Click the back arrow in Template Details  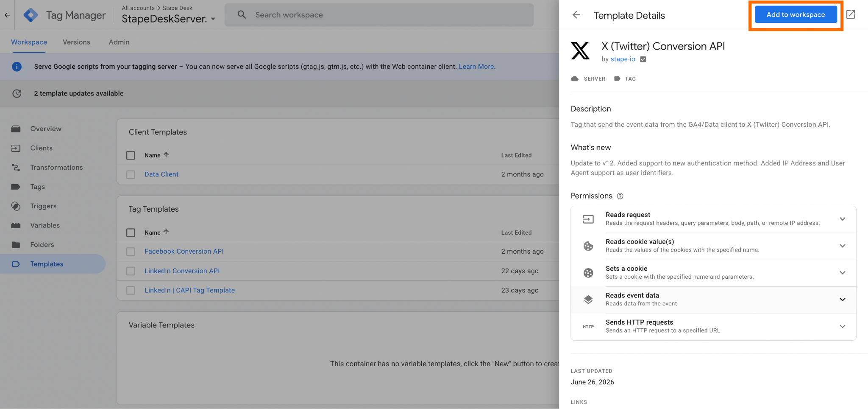pos(576,15)
